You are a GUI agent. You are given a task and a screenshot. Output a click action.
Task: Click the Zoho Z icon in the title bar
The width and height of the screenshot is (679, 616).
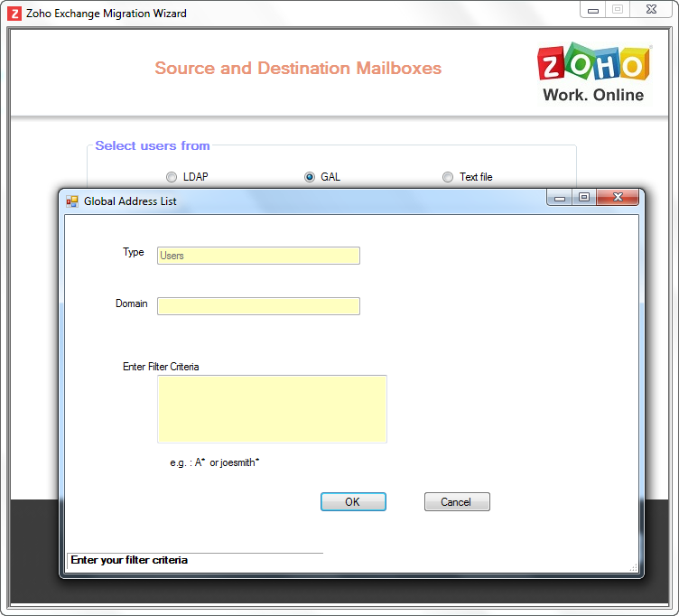pos(14,14)
